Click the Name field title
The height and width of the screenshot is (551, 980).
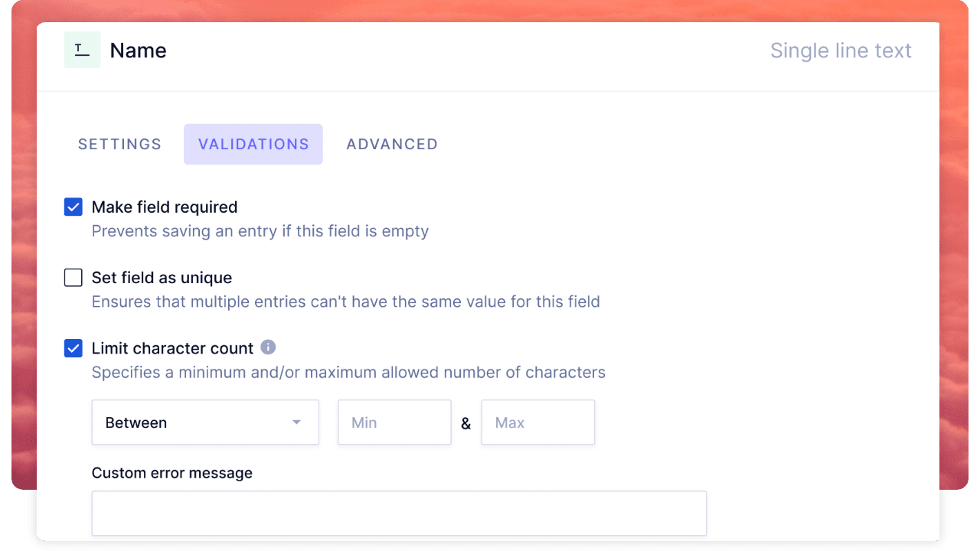[138, 51]
